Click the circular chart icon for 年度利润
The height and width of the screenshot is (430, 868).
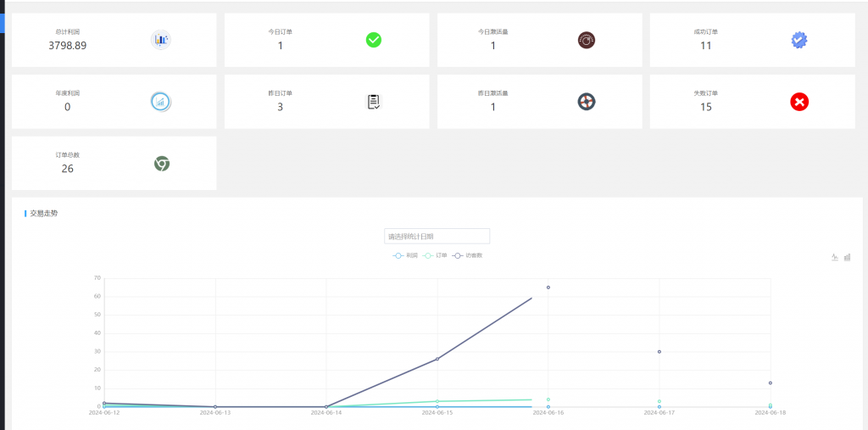(161, 102)
